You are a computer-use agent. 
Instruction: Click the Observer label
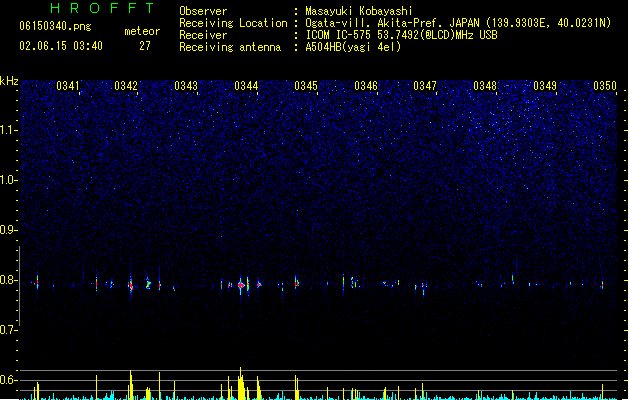point(203,11)
